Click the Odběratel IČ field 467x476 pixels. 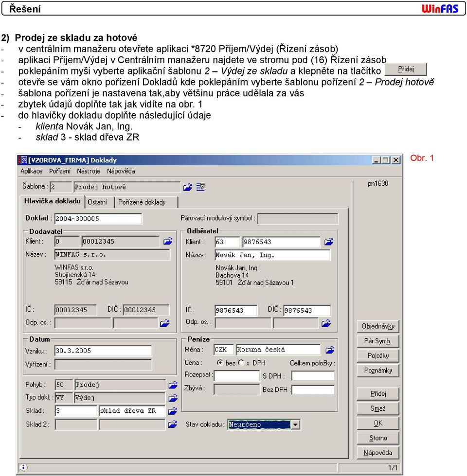[x=235, y=311]
